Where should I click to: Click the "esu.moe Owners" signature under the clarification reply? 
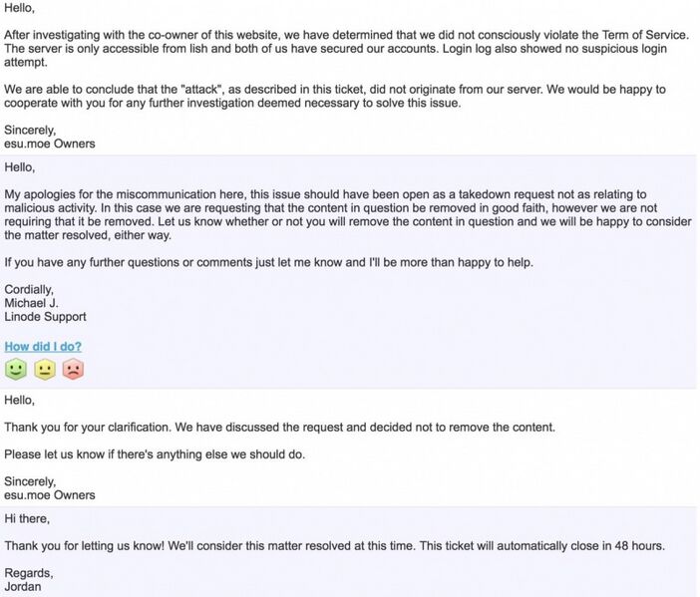(x=50, y=494)
